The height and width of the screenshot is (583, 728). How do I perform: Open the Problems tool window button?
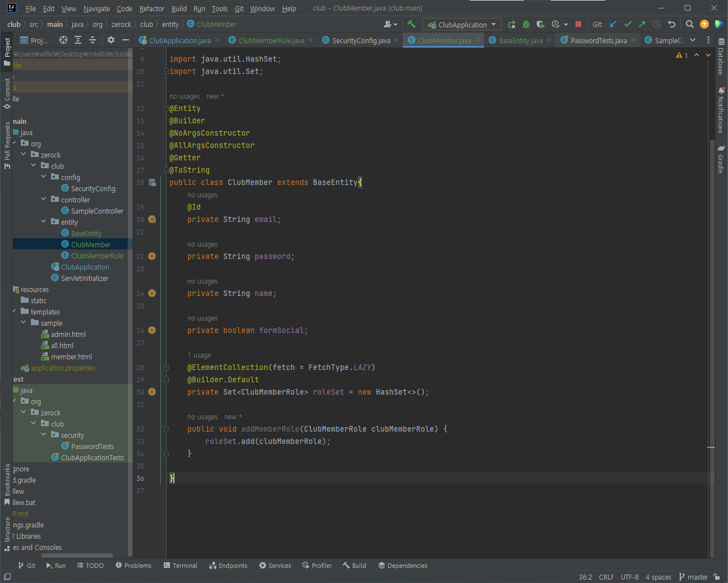click(133, 565)
